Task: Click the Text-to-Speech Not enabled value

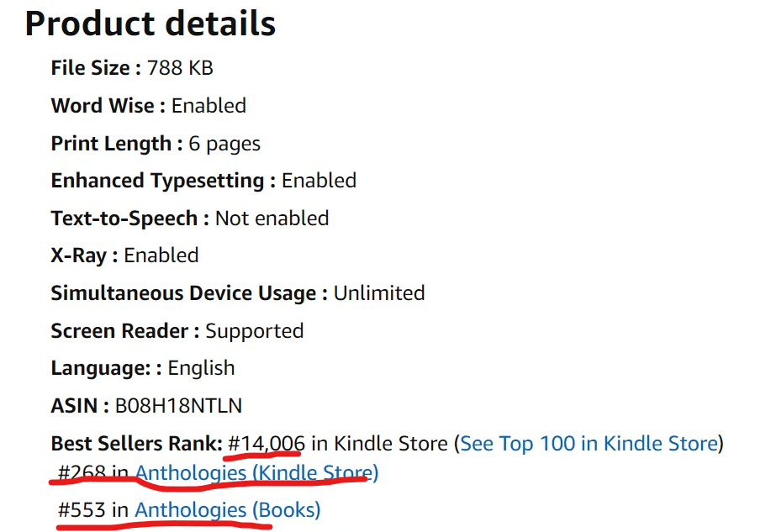Action: (x=272, y=219)
